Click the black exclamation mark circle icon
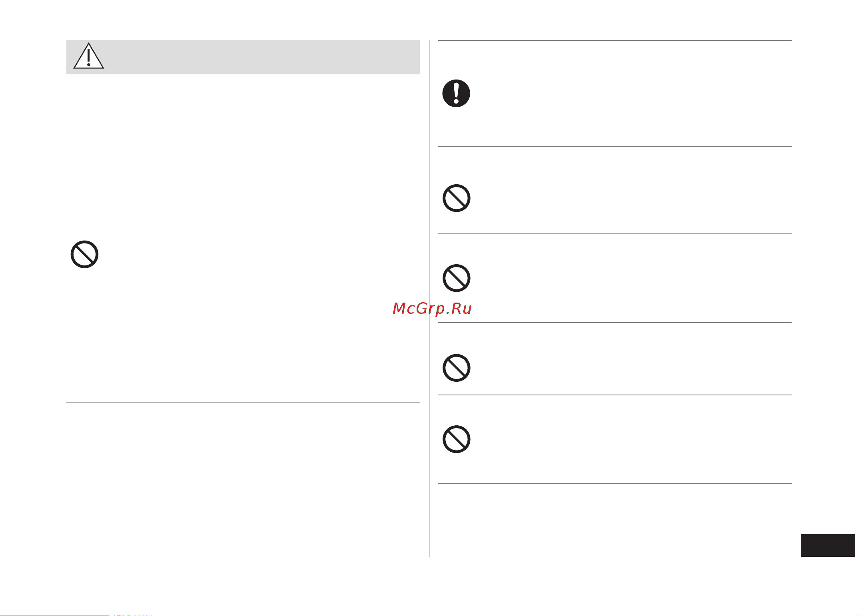The image size is (860, 616). (x=456, y=93)
